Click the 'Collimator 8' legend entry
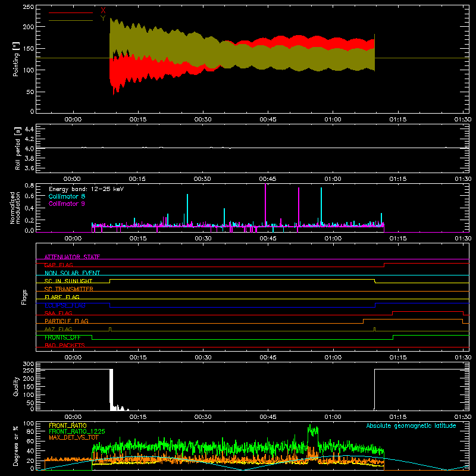The image size is (476, 476). click(x=67, y=196)
